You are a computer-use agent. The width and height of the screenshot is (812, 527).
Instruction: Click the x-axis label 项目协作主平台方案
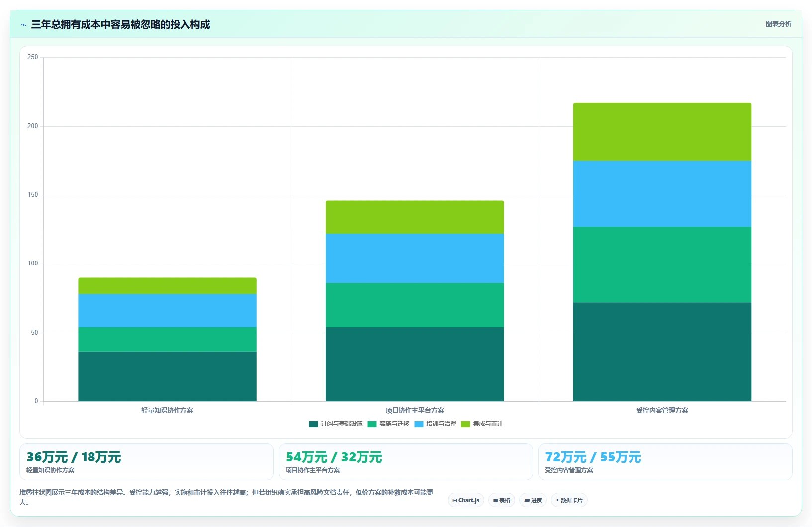click(415, 411)
